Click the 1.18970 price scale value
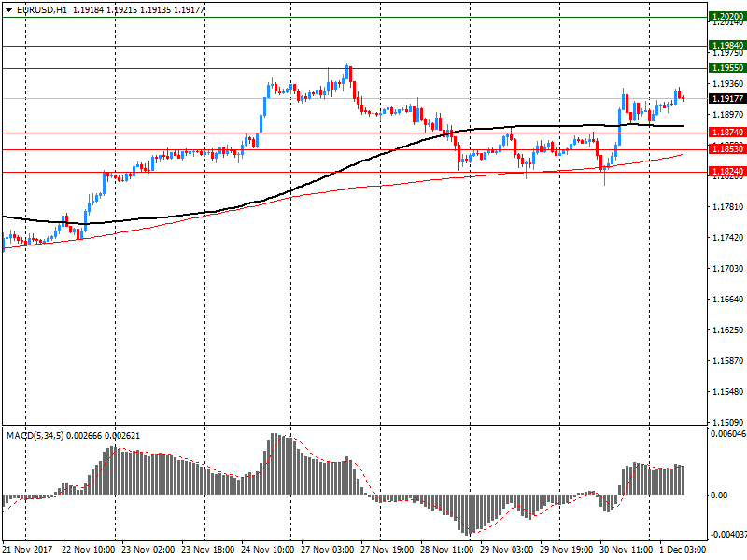Image resolution: width=747 pixels, height=560 pixels. [x=727, y=114]
